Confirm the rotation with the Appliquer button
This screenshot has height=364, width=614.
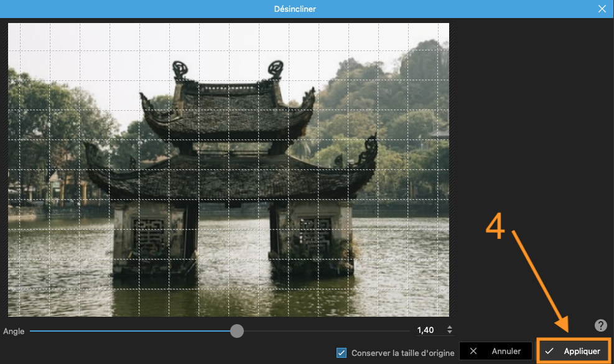(x=574, y=351)
